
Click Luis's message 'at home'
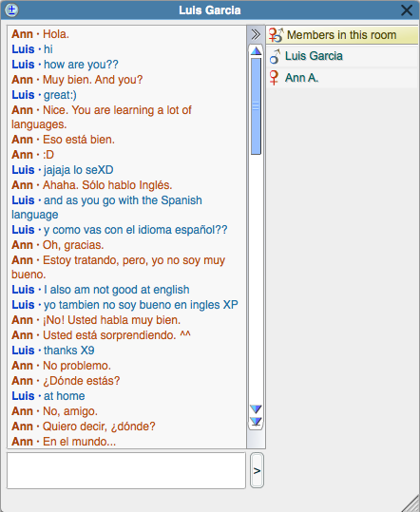tap(65, 396)
